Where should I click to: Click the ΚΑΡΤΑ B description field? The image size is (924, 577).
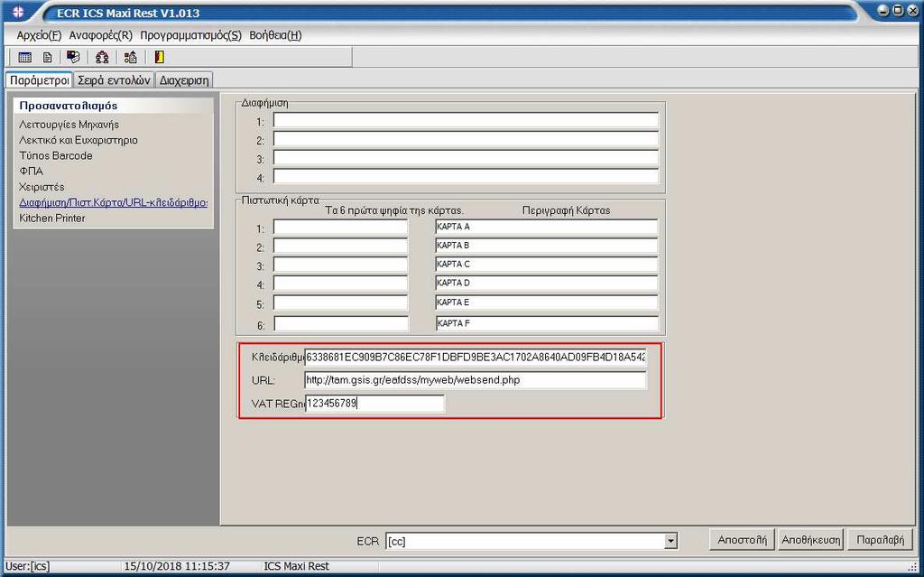[546, 246]
